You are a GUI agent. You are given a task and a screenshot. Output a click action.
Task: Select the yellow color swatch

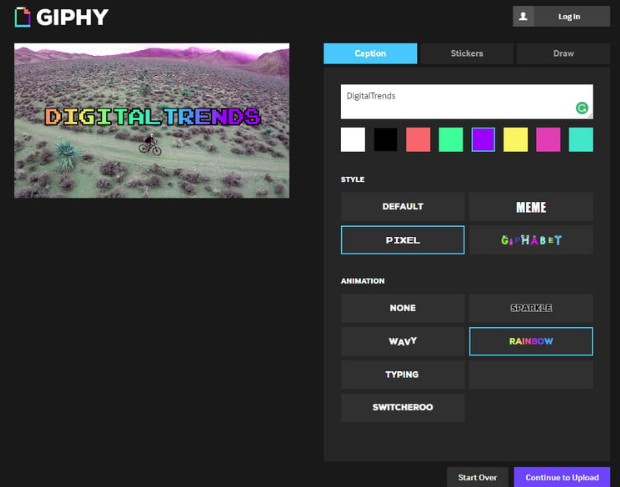point(516,140)
